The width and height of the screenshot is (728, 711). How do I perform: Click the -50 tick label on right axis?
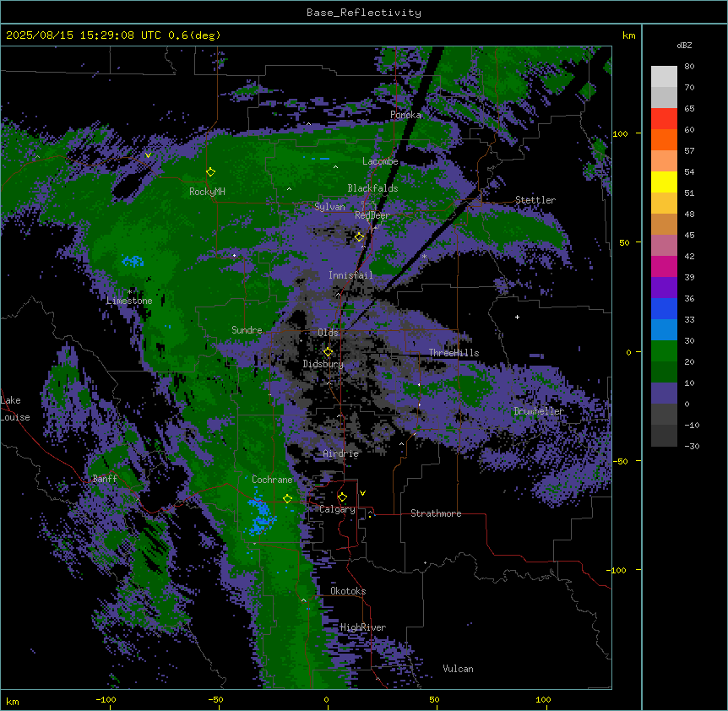click(x=620, y=461)
